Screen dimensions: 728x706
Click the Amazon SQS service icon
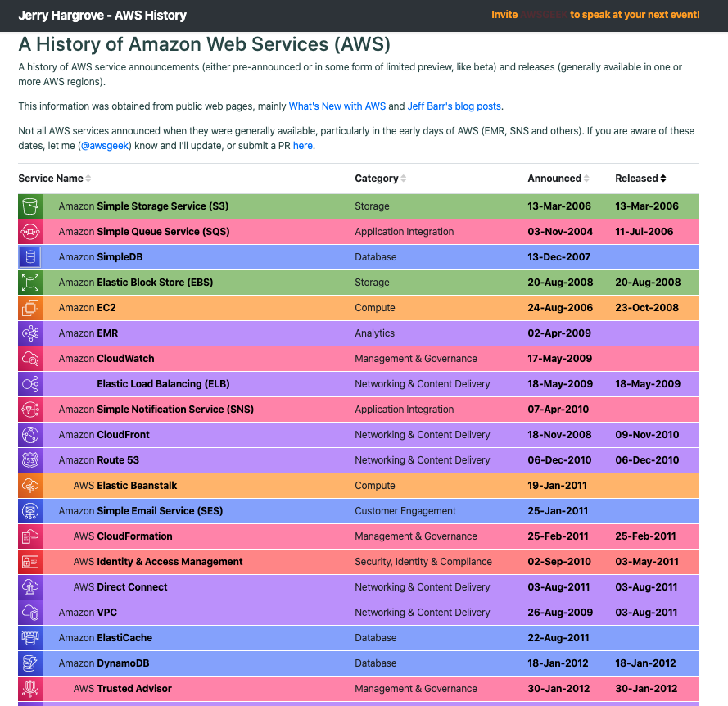click(29, 231)
